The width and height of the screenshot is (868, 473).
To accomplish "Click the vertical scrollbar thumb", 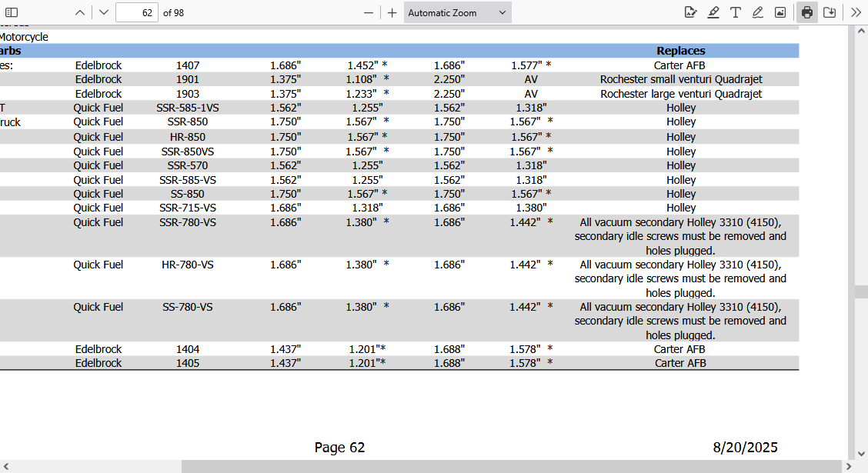I will click(x=861, y=291).
